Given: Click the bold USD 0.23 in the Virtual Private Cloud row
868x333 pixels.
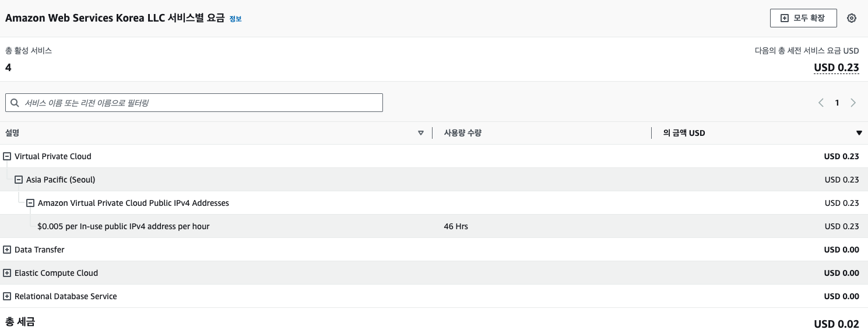Looking at the screenshot, I should [842, 156].
